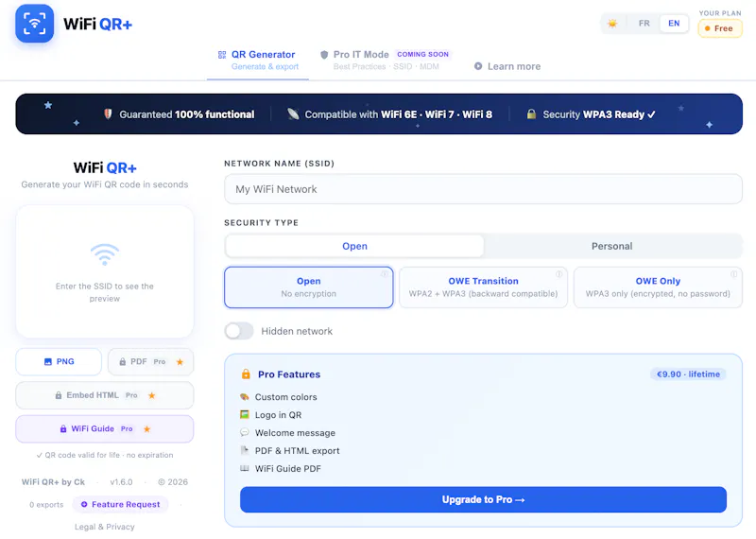Click the shield icon next to Guaranteed 100% functional
The width and height of the screenshot is (756, 539).
(x=108, y=113)
